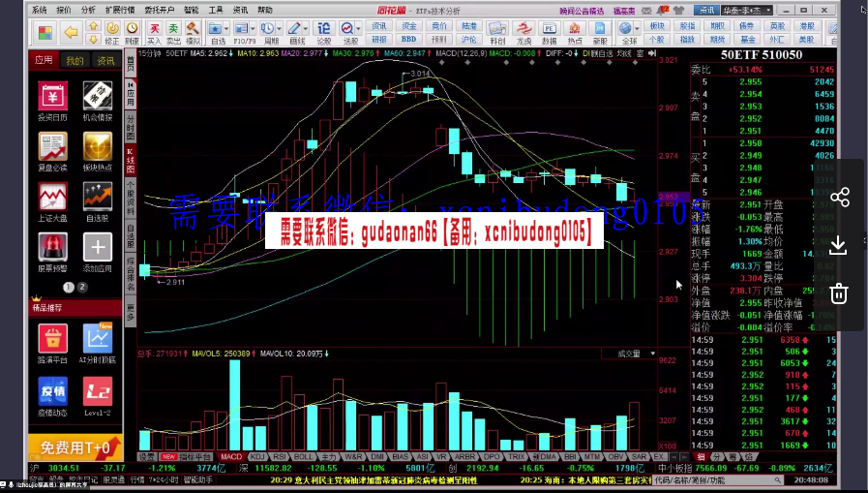
Task: Switch to the KDJ indicator tab
Action: [257, 456]
